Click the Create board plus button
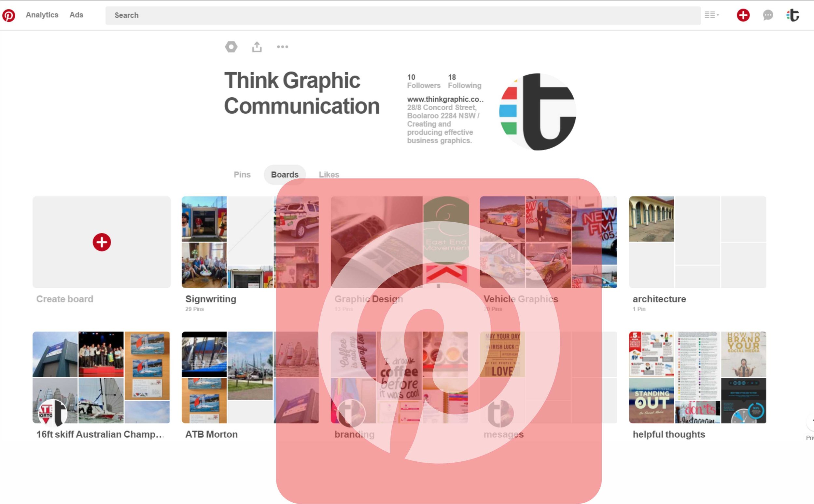Viewport: 814px width, 504px height. [102, 242]
